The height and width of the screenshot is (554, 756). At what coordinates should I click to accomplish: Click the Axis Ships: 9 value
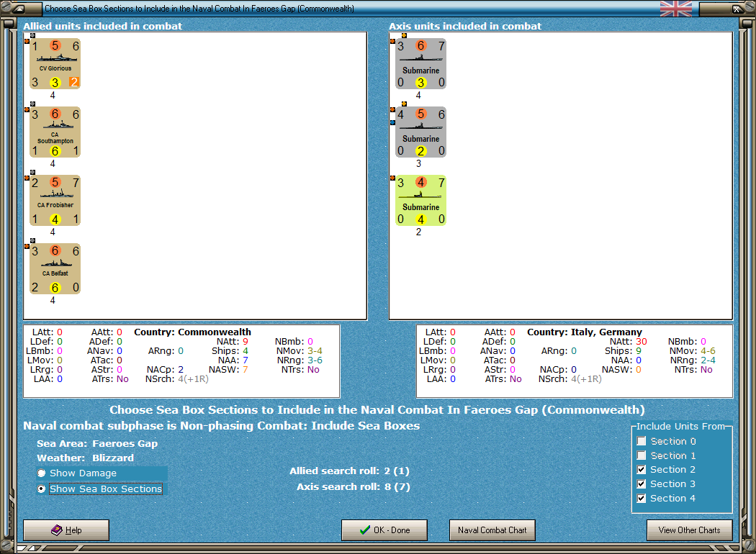(639, 350)
